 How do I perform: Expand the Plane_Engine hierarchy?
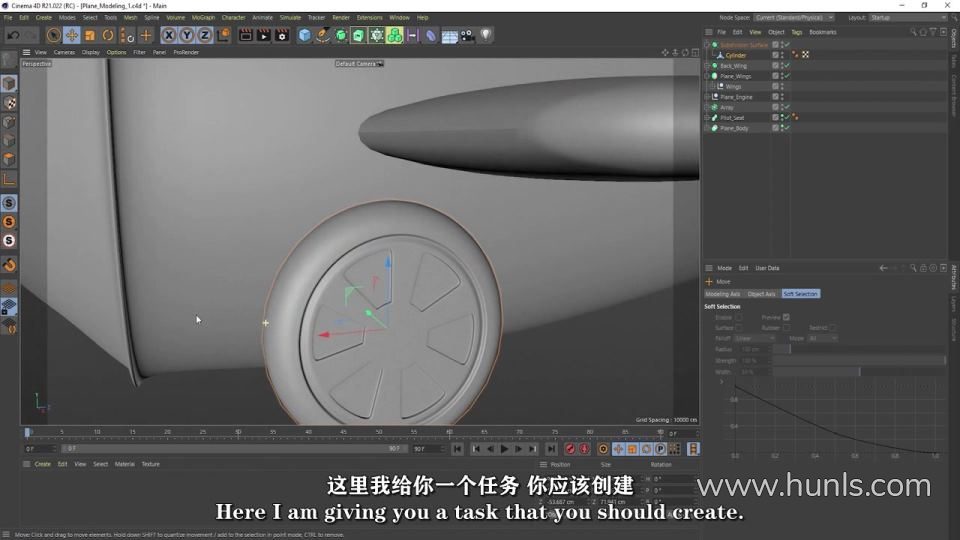(x=707, y=97)
